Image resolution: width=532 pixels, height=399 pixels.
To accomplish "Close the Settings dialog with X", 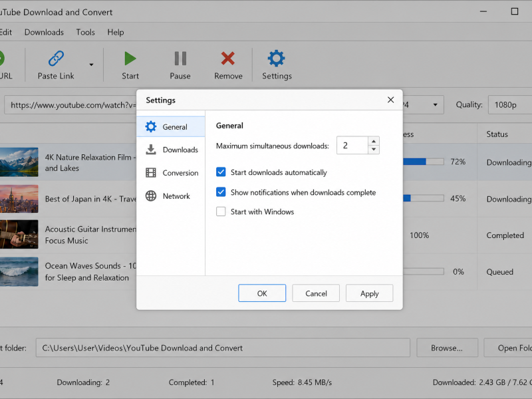I will [x=390, y=100].
